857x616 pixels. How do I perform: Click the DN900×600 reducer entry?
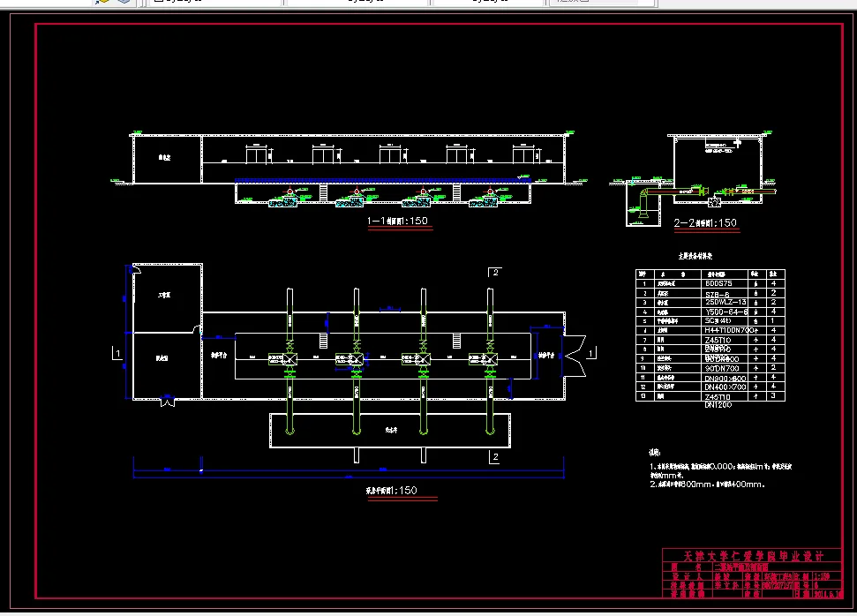pyautogui.click(x=725, y=379)
